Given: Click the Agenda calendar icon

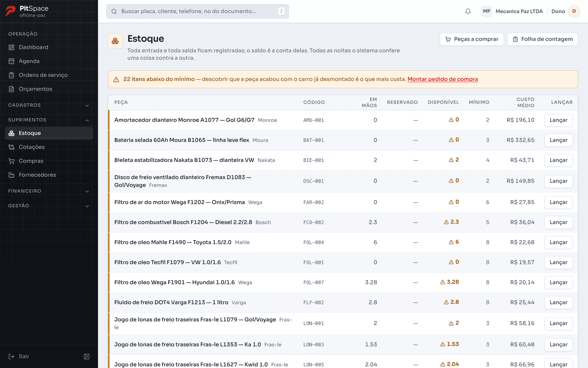Looking at the screenshot, I should (11, 61).
